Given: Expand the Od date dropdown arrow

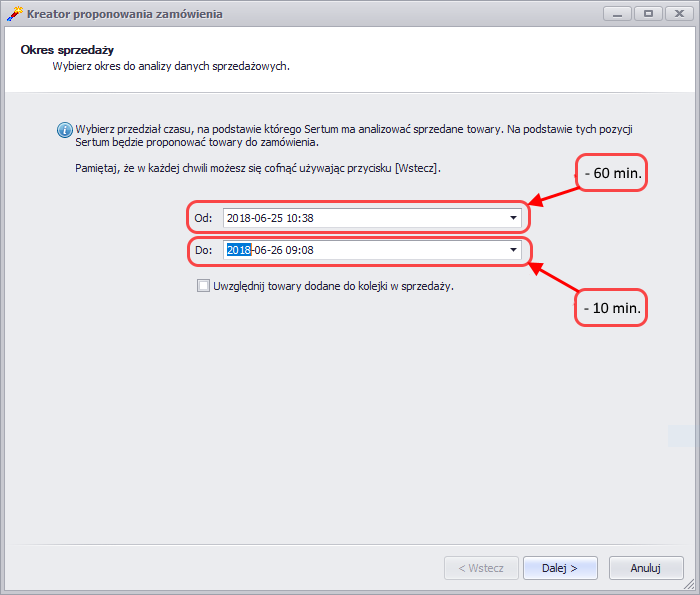Looking at the screenshot, I should point(513,217).
